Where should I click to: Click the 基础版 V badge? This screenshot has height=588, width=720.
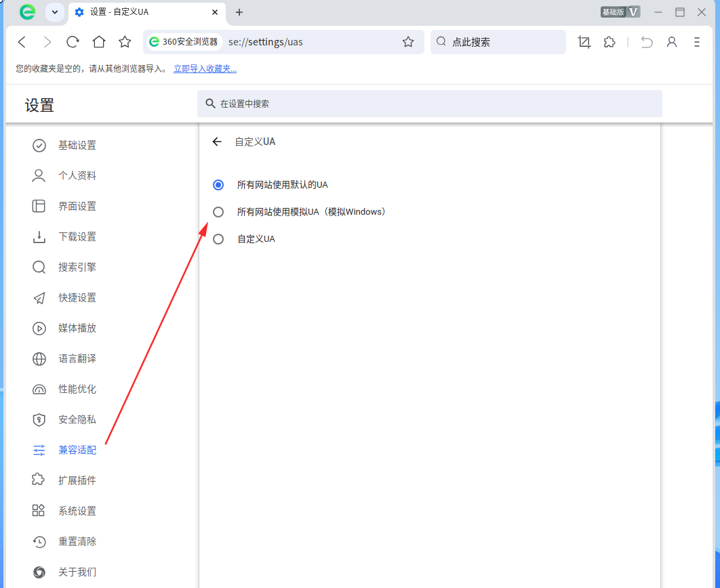tap(620, 12)
